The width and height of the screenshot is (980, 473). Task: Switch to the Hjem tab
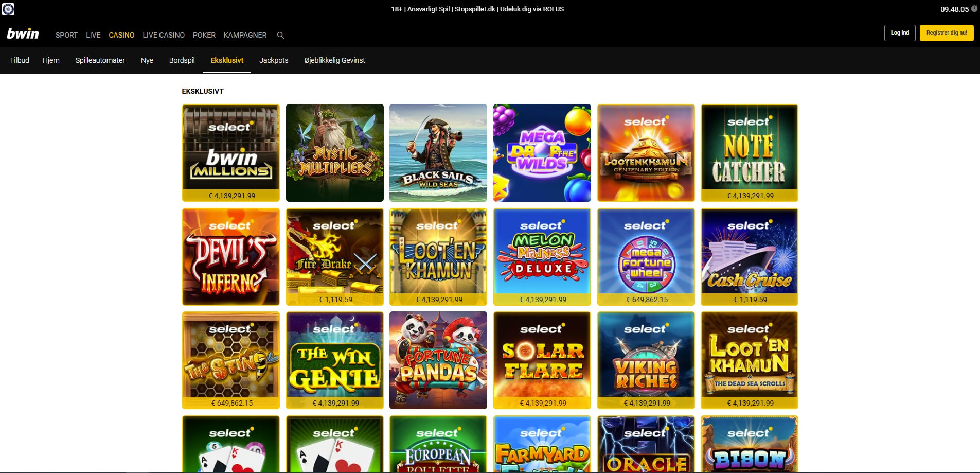point(51,60)
